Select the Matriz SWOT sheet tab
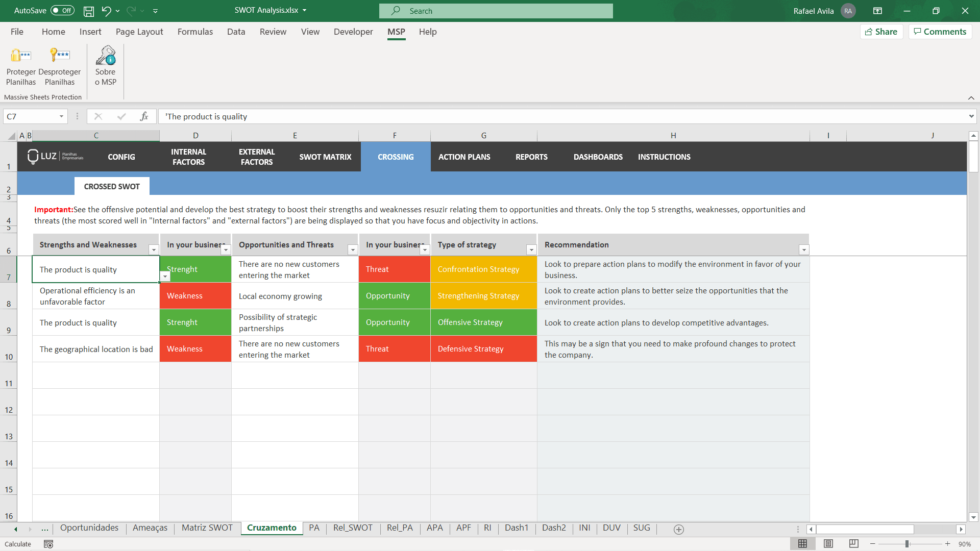Image resolution: width=980 pixels, height=551 pixels. 207,528
